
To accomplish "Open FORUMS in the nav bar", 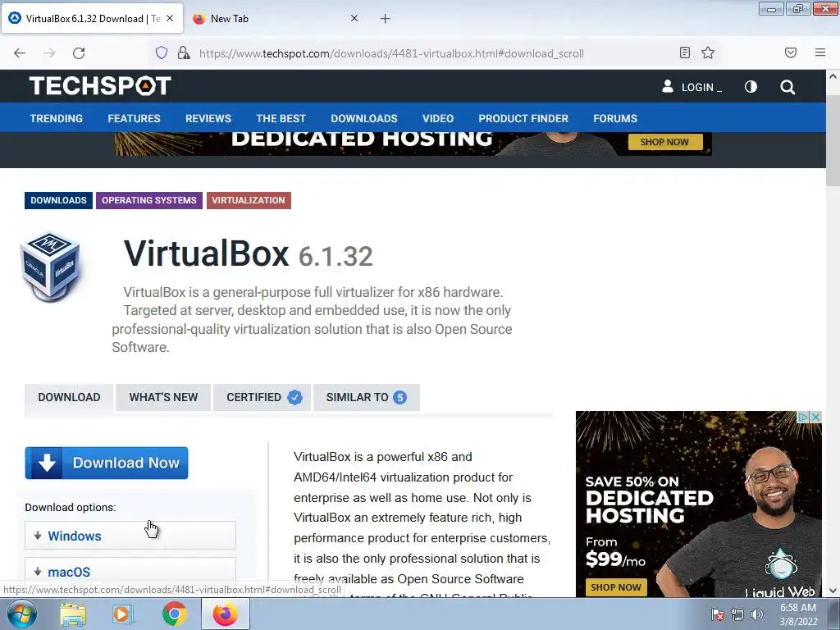I will pos(615,118).
